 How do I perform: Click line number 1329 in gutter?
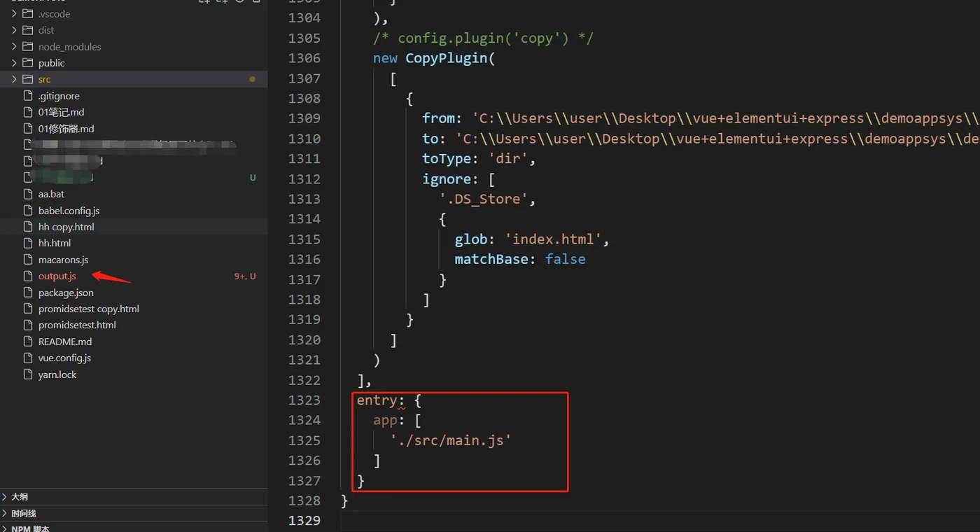point(304,520)
